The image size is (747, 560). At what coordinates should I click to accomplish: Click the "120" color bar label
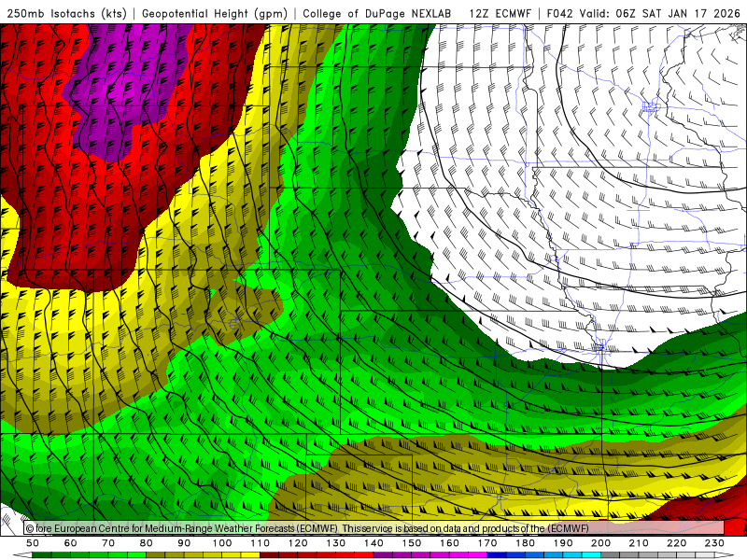[x=298, y=543]
